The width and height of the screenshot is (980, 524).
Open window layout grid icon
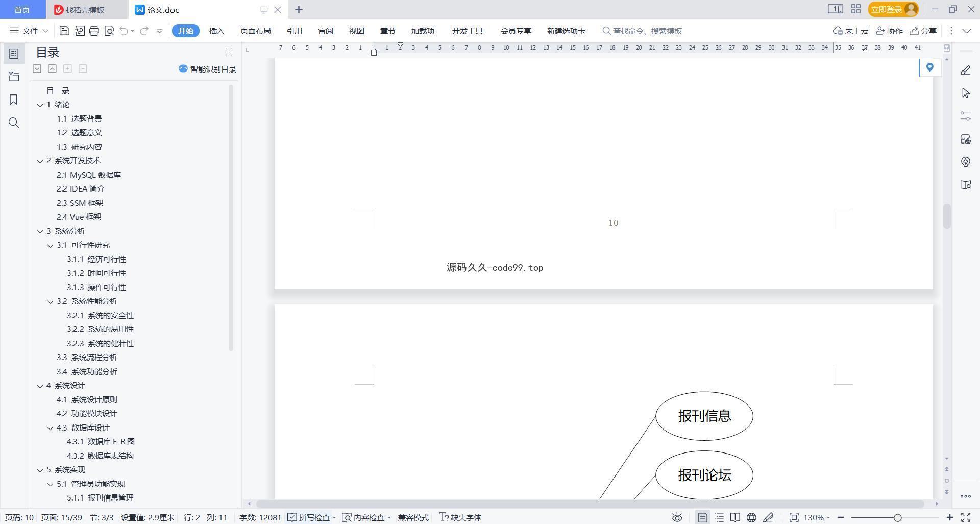click(856, 9)
